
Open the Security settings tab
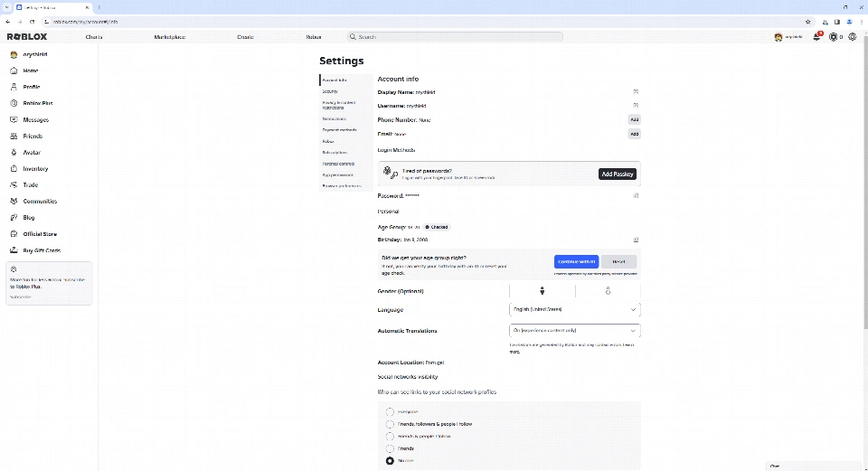[345, 91]
